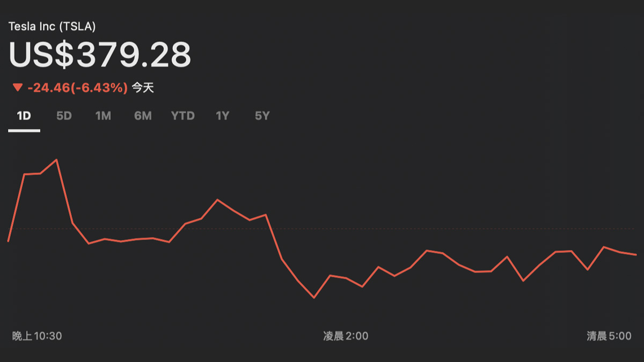Click the lowest dip of the chart line
This screenshot has height=362, width=644.
[x=314, y=297]
